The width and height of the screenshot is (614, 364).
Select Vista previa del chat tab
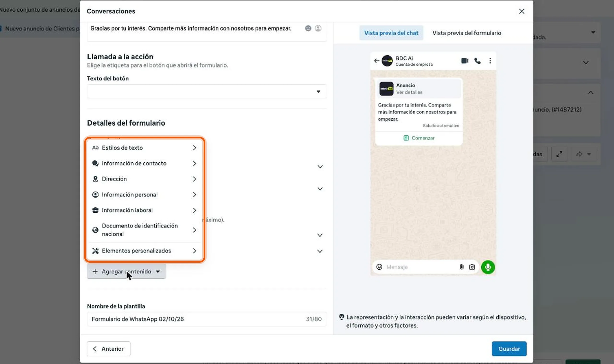[391, 33]
